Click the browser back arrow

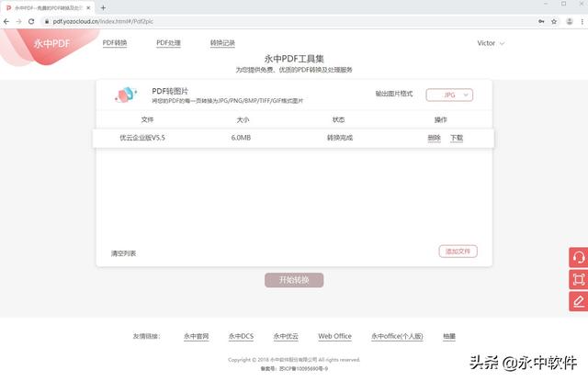coord(6,22)
